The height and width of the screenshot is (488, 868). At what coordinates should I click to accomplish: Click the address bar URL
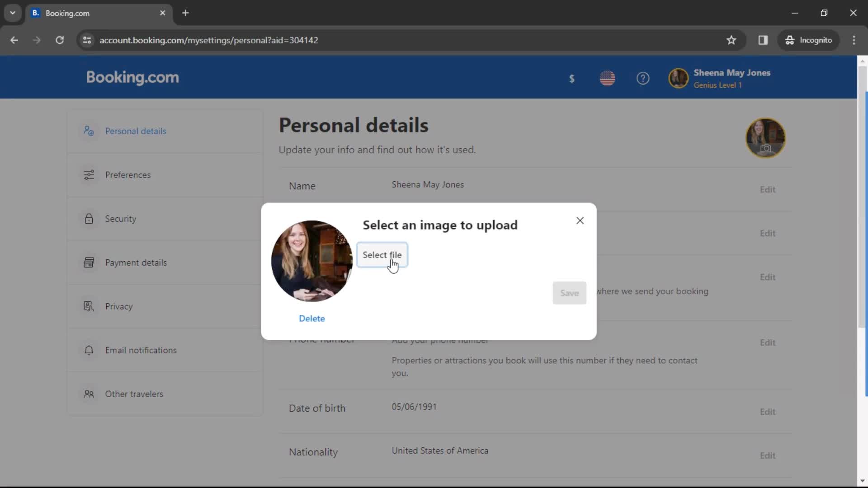tap(209, 40)
